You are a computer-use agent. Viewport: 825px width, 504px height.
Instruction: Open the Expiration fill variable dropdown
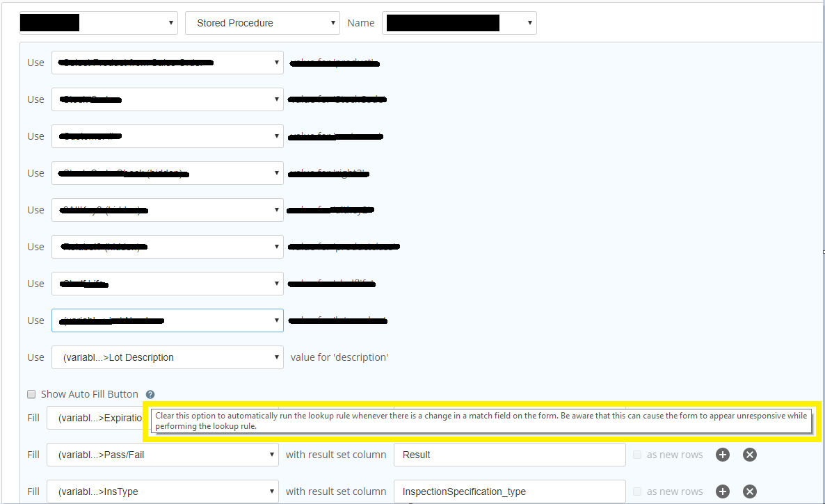(95, 418)
